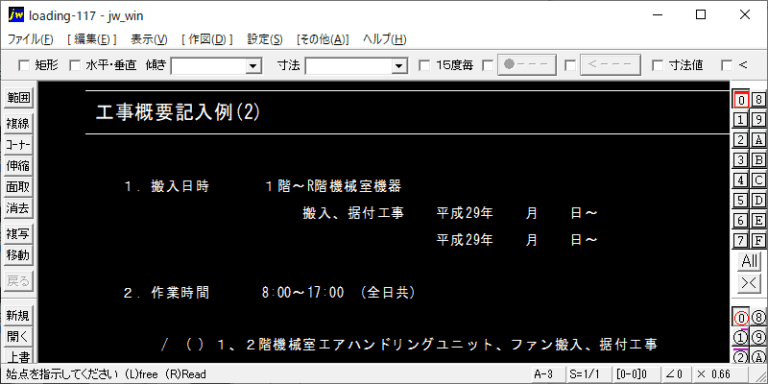This screenshot has width=768, height=384.
Task: Select layer 8 square button
Action: click(758, 100)
